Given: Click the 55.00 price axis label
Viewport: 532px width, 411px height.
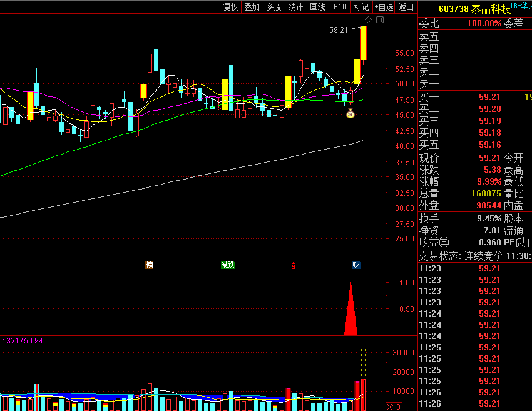Looking at the screenshot, I should (404, 53).
